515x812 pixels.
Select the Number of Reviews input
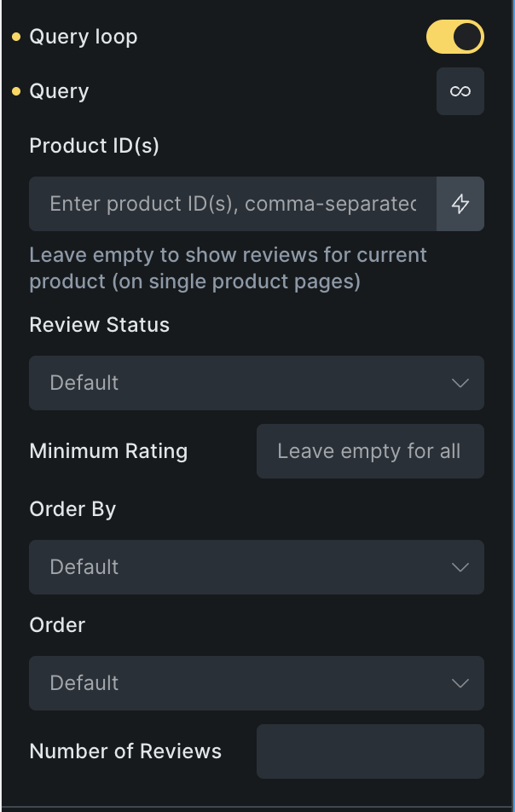coord(370,751)
